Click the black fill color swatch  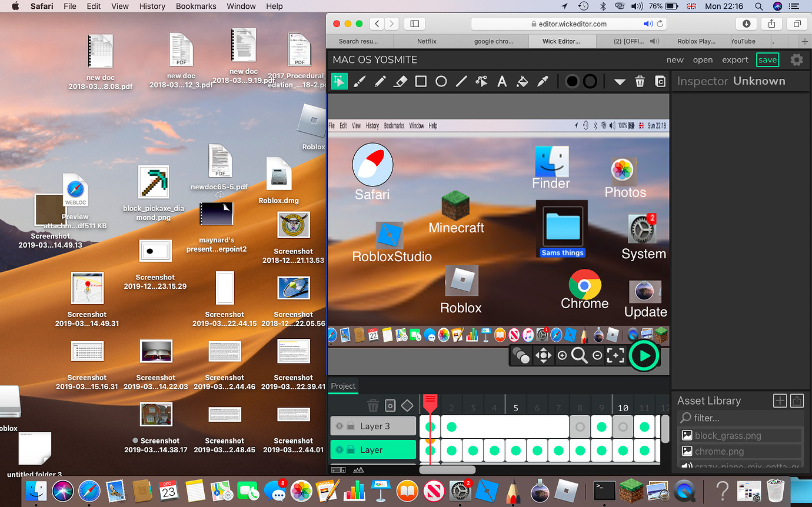pos(571,81)
